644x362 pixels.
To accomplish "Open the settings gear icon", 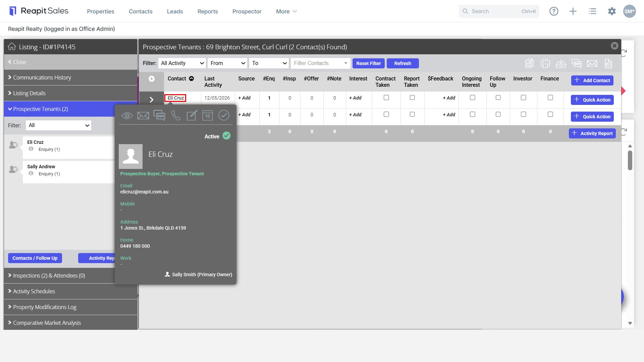I will pyautogui.click(x=612, y=11).
